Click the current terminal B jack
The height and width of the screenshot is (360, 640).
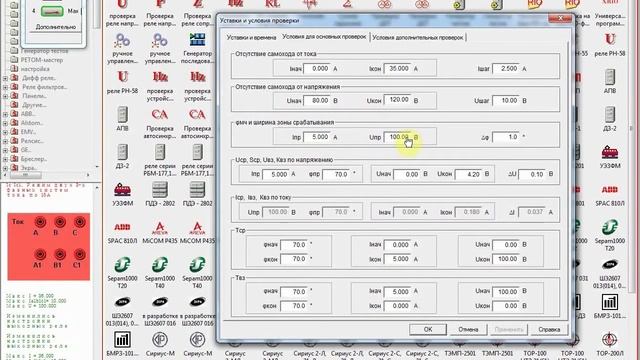tap(60, 222)
